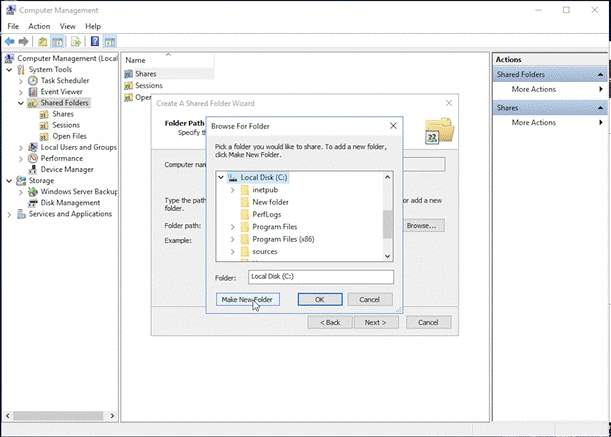Close the Browse For Folder dialog
Viewport: 611px width, 437px height.
tap(393, 126)
